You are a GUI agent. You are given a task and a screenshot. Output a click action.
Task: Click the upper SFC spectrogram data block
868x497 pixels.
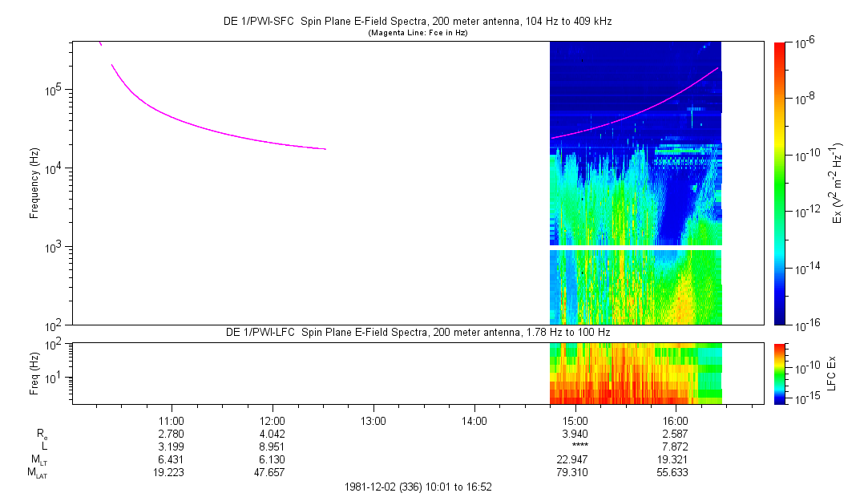coord(635,144)
